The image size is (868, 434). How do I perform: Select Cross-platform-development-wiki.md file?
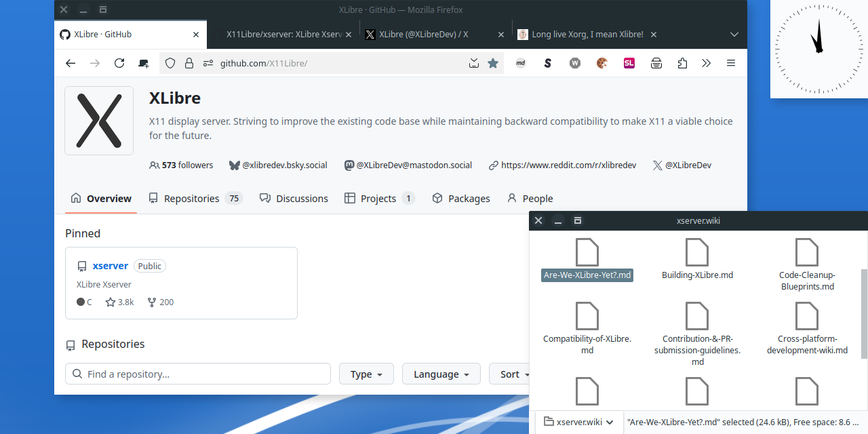click(x=807, y=330)
